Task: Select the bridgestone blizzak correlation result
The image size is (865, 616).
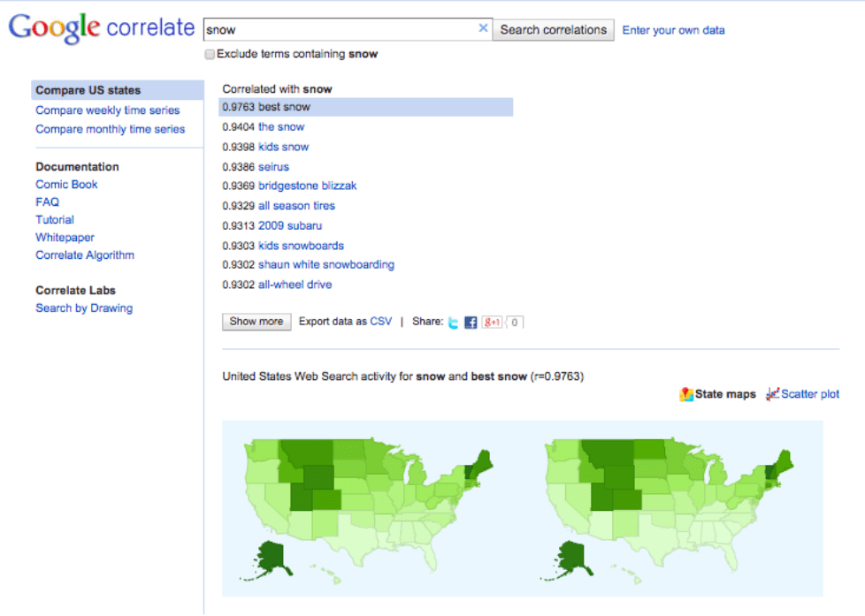Action: click(x=307, y=186)
